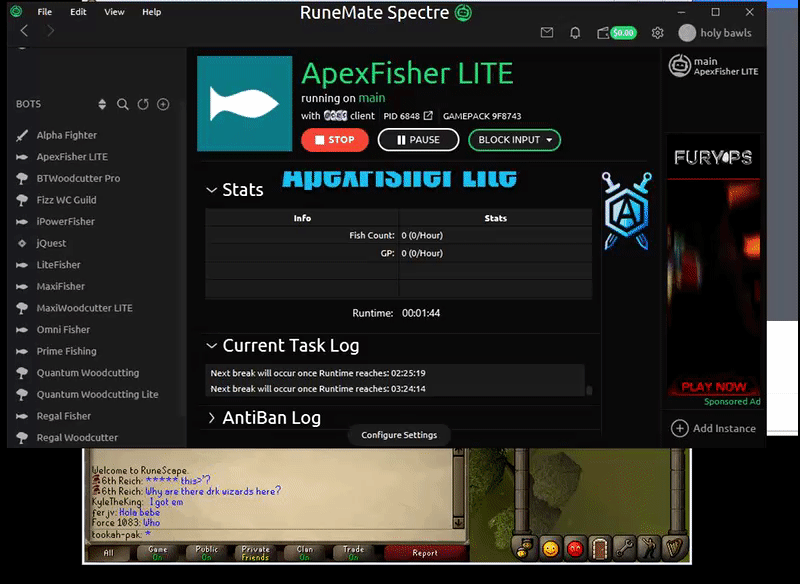Viewport: 800px width, 584px height.
Task: Open the game harp music tab
Action: point(674,549)
